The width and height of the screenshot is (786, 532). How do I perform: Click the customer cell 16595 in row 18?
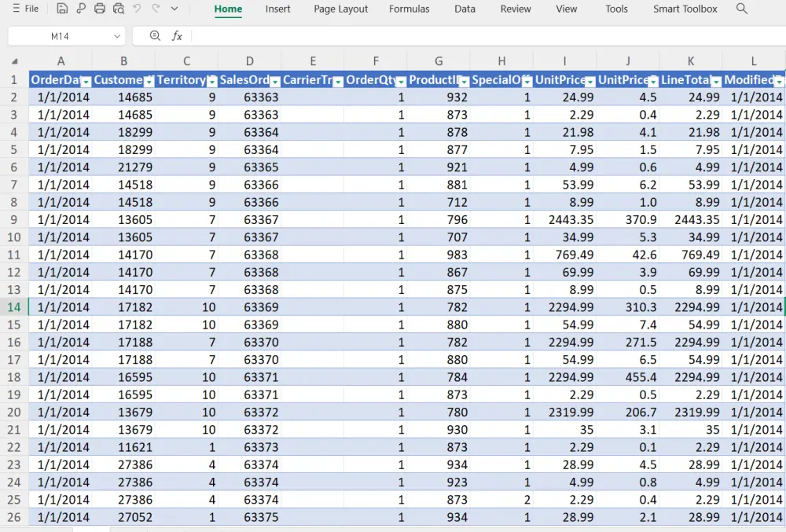click(124, 377)
